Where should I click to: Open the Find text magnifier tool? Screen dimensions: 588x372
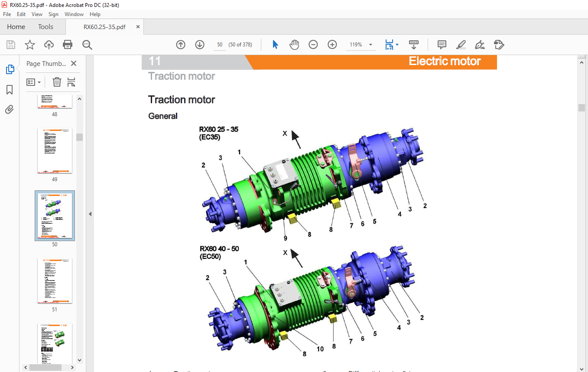pos(87,45)
